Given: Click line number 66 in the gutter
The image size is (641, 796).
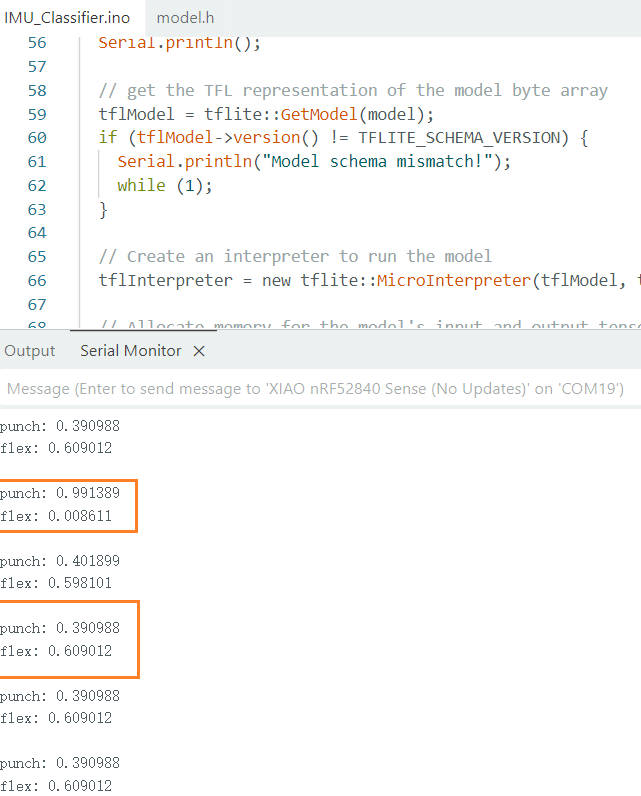Looking at the screenshot, I should tap(37, 281).
